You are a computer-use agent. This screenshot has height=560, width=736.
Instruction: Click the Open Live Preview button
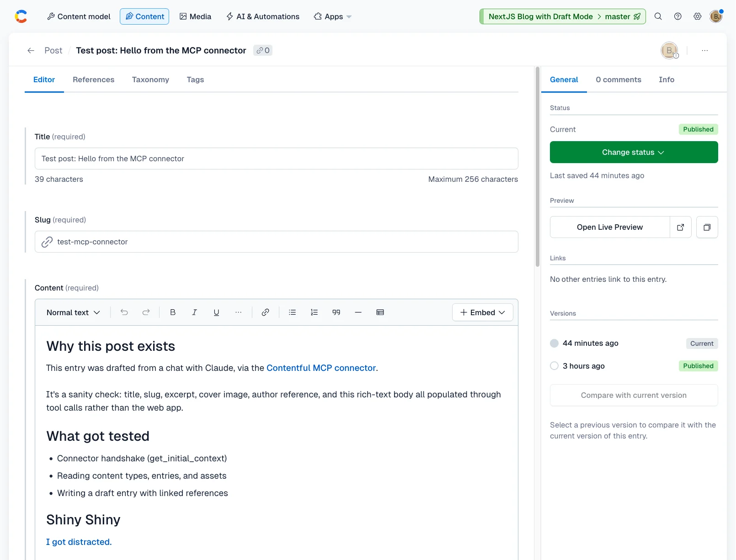(610, 227)
